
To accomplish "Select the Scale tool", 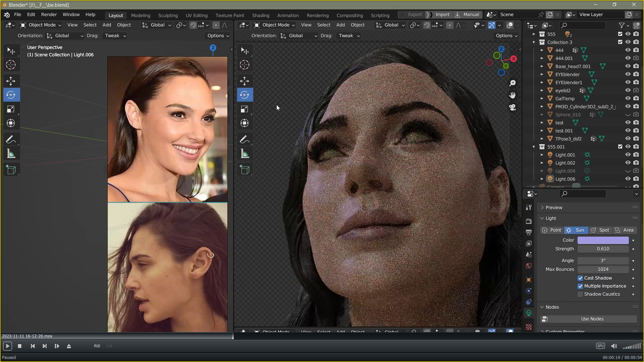I will click(11, 109).
